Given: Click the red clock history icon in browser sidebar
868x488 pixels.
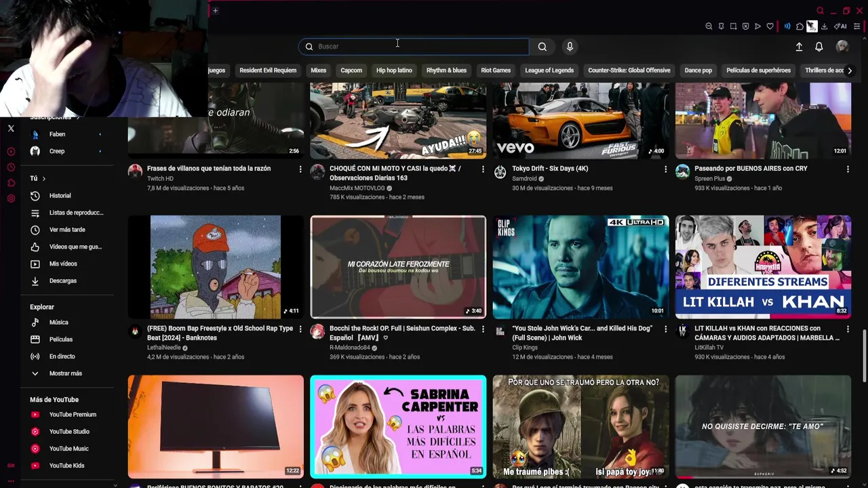Looking at the screenshot, I should tap(11, 167).
